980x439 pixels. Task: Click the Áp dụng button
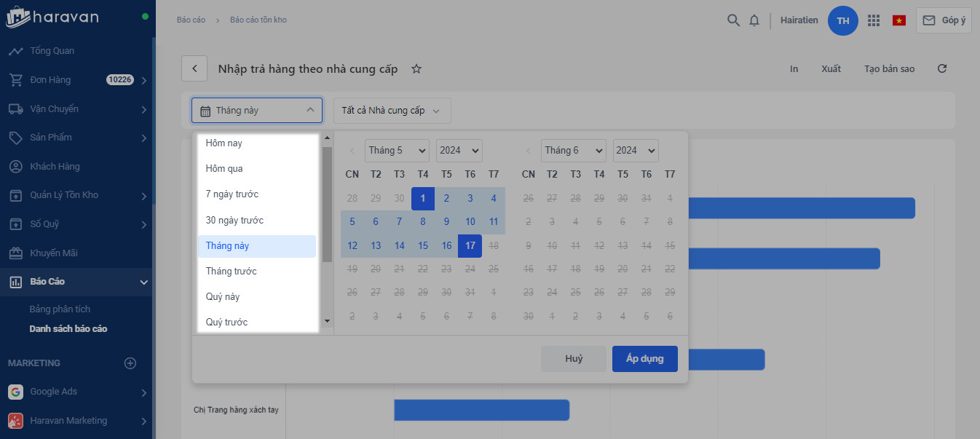644,359
